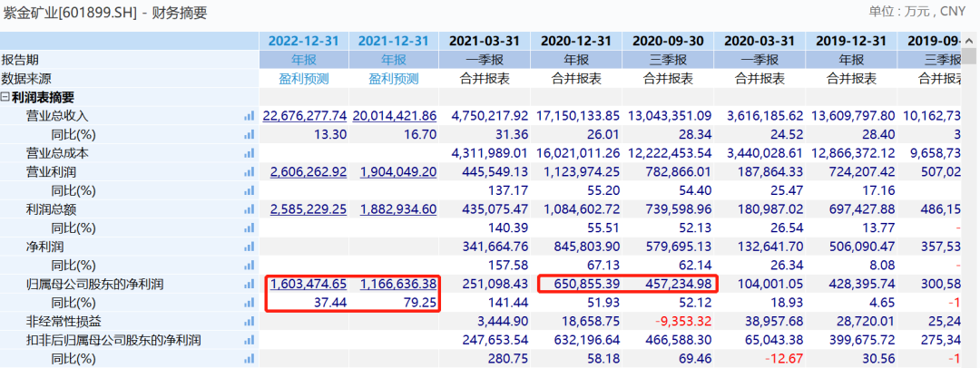The height and width of the screenshot is (368, 980).
Task: Open chart icon for 同比 row under 营业利润
Action: (250, 190)
